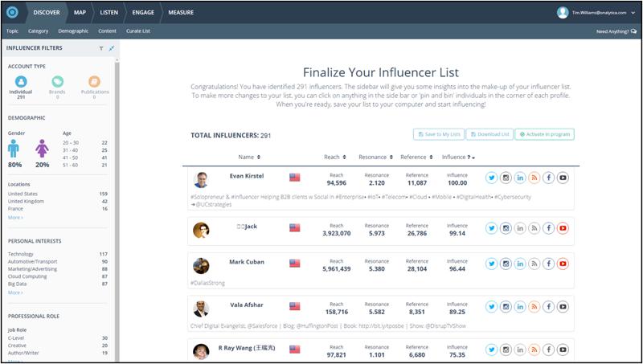
Task: Click Save to My Lists button
Action: pos(439,134)
